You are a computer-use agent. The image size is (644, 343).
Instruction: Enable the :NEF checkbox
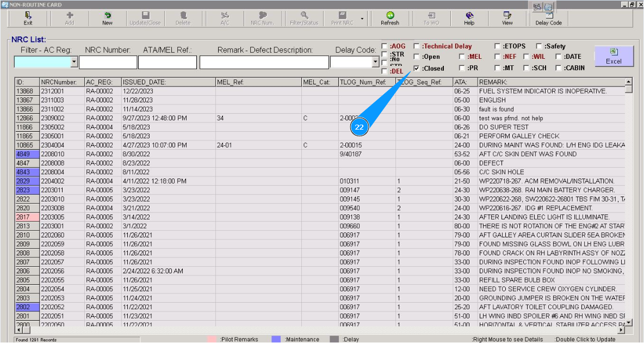[497, 56]
